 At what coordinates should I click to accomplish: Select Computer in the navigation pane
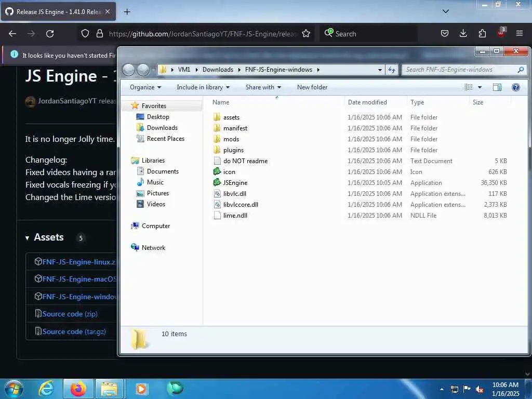[x=155, y=226]
